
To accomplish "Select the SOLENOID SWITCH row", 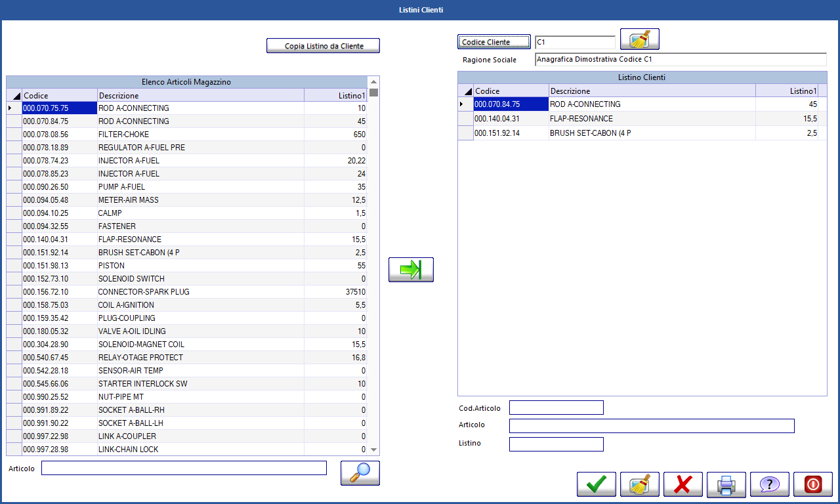I will pyautogui.click(x=187, y=279).
